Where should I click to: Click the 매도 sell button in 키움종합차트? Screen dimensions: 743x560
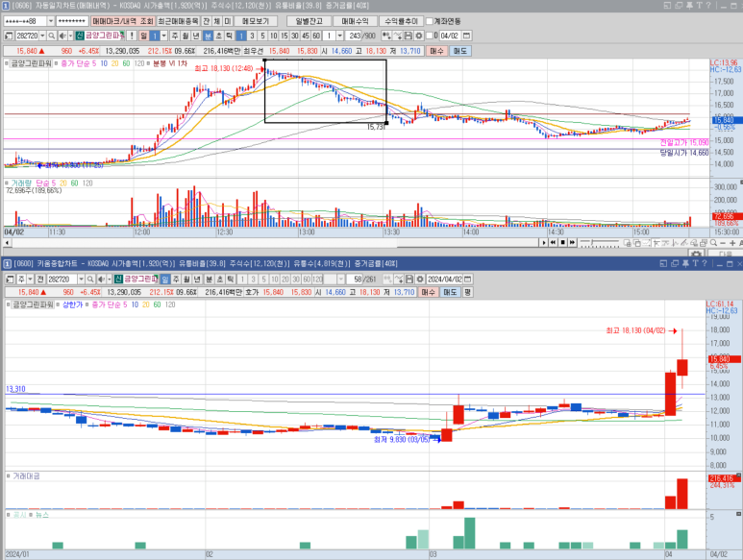click(x=450, y=293)
